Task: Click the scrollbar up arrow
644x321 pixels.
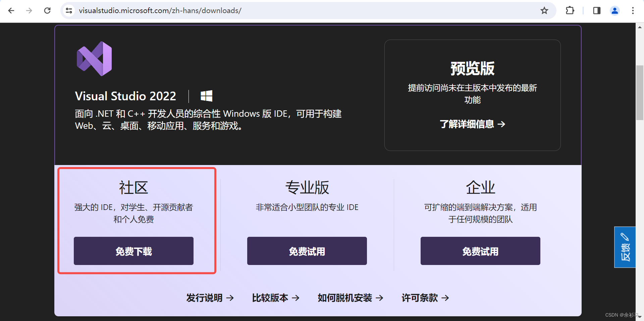Action: [640, 27]
